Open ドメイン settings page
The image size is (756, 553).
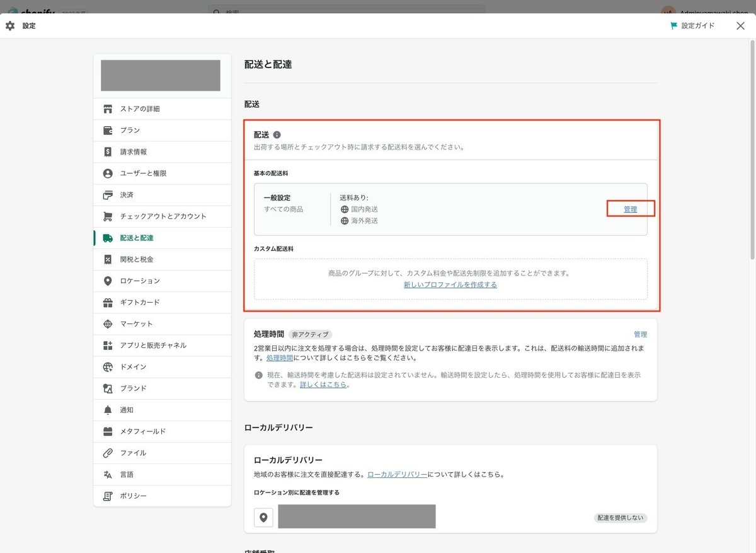click(x=163, y=366)
